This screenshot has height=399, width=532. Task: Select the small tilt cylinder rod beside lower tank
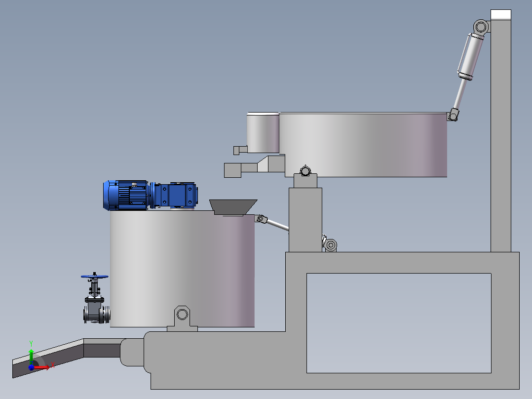tap(278, 225)
